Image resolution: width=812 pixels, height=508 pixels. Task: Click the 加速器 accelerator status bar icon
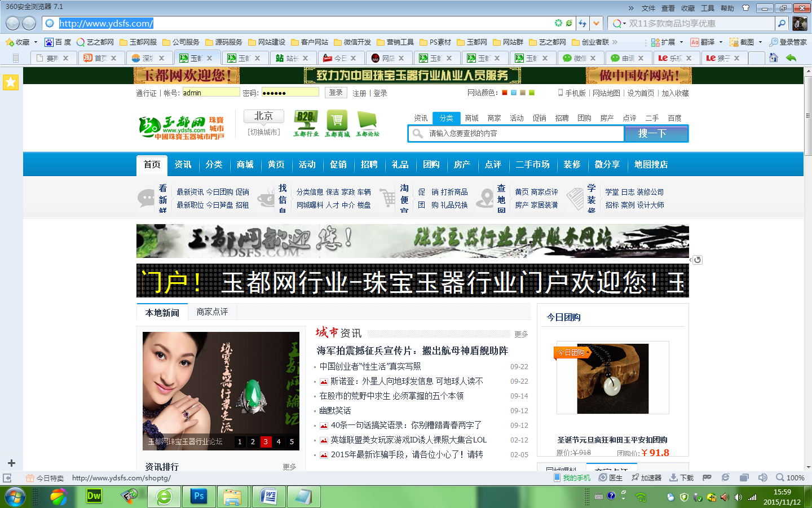[x=646, y=478]
